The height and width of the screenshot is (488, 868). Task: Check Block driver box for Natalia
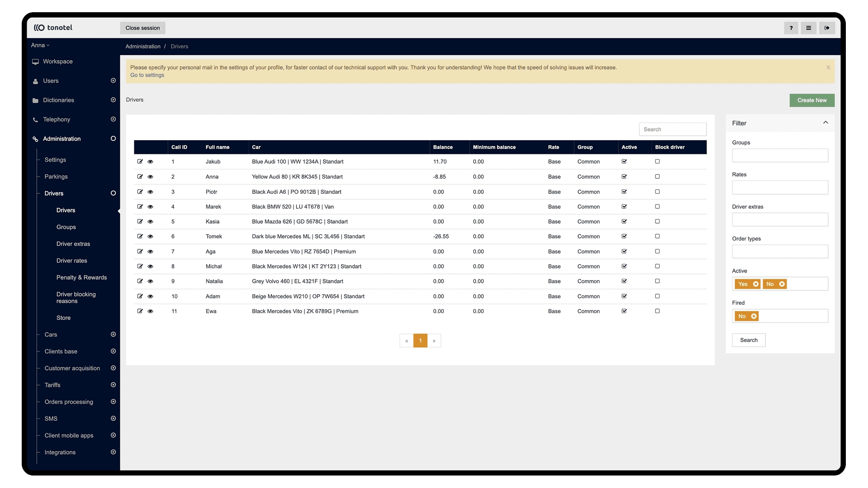[657, 281]
